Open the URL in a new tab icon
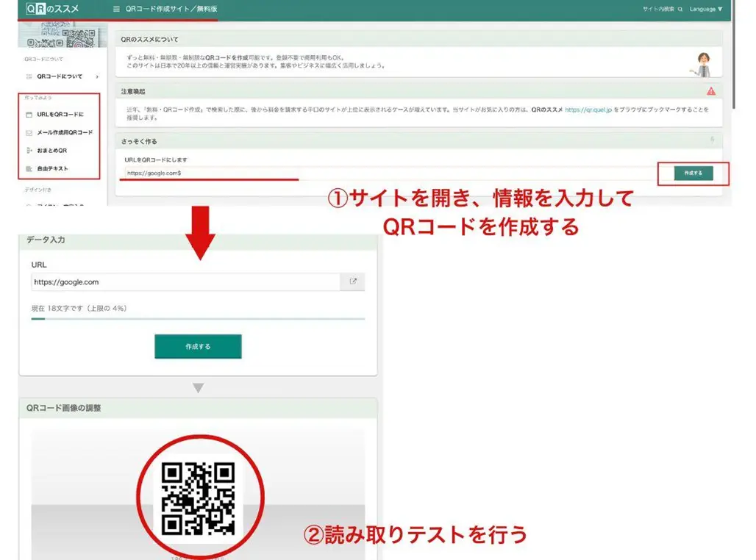Viewport: 756px width, 560px height. click(353, 282)
